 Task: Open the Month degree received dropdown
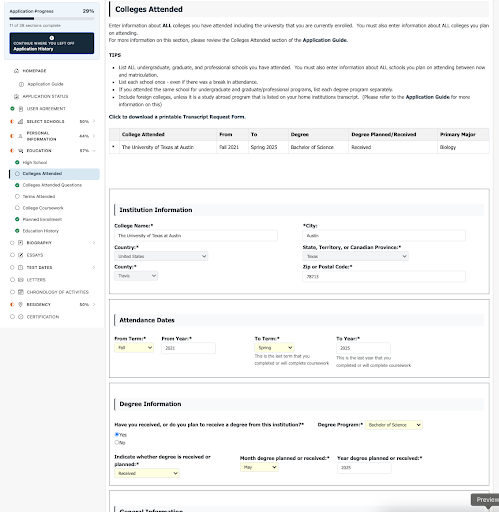[x=259, y=467]
